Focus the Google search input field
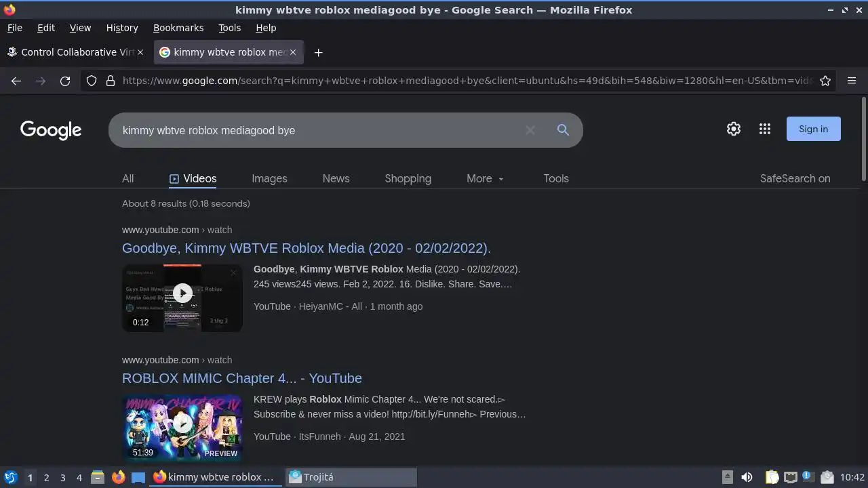The width and height of the screenshot is (868, 488). click(x=319, y=130)
